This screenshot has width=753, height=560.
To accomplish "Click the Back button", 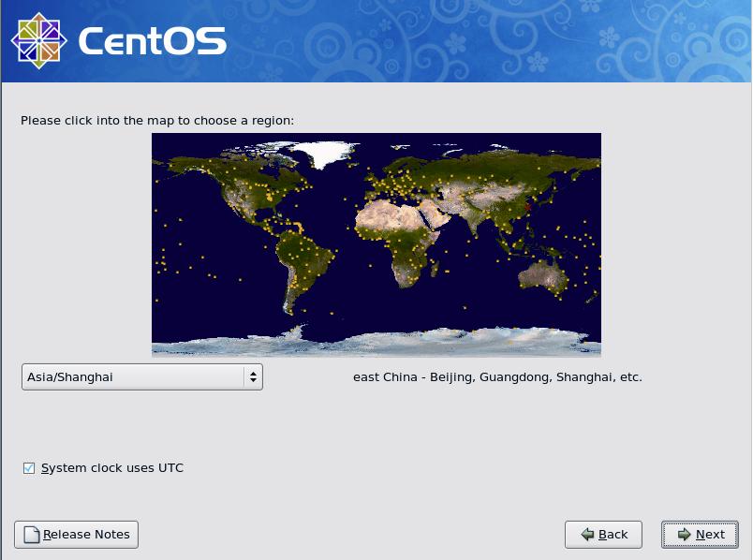I will click(x=603, y=535).
